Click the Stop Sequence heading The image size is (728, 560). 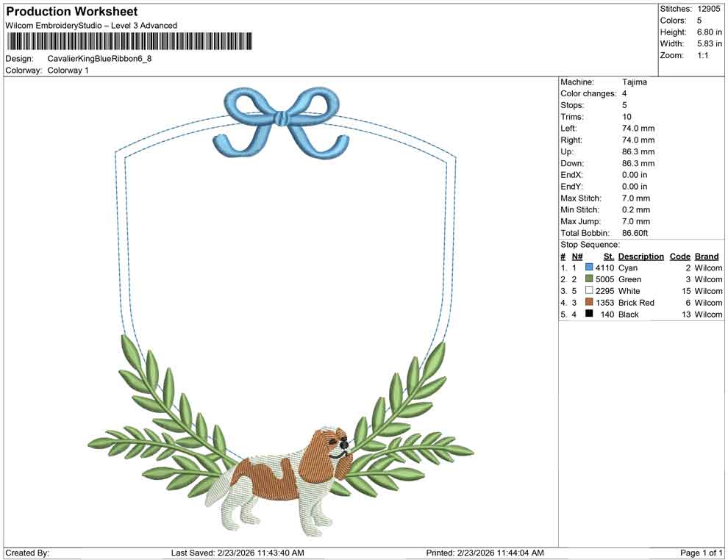click(589, 244)
